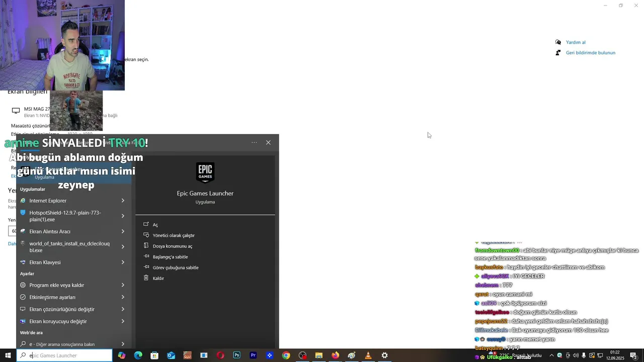The image size is (644, 362).
Task: Expand Ekran Alıntısı Aracı arrow
Action: (123, 231)
